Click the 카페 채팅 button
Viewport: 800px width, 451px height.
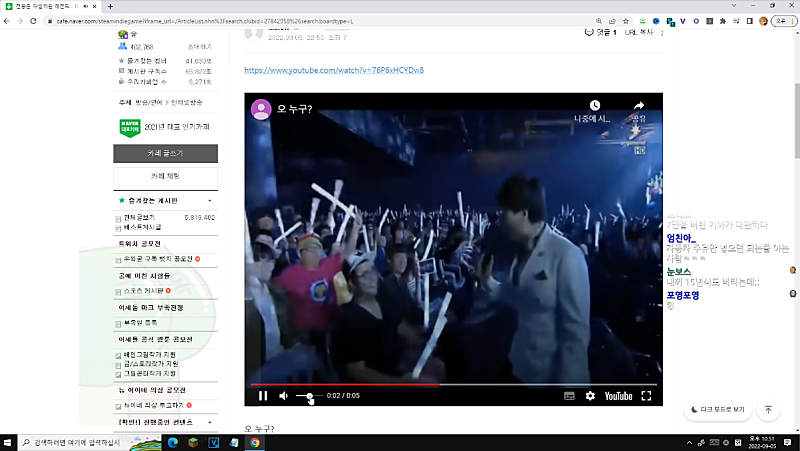tap(165, 176)
